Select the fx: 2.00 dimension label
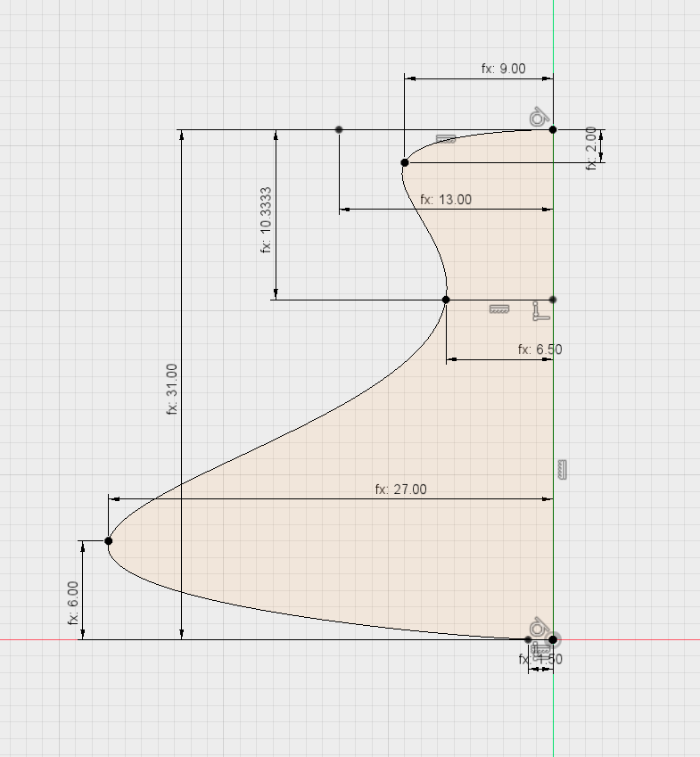Screen dimensions: 700x757 point(591,148)
